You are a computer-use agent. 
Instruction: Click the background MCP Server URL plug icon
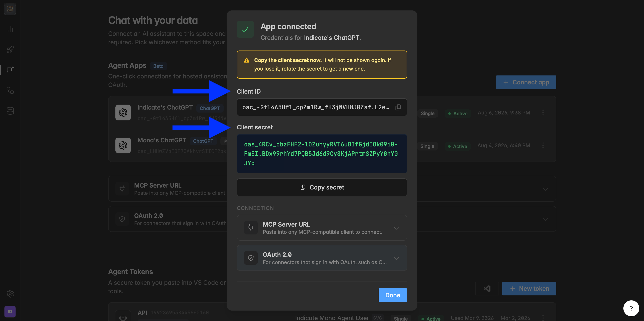[x=122, y=188]
